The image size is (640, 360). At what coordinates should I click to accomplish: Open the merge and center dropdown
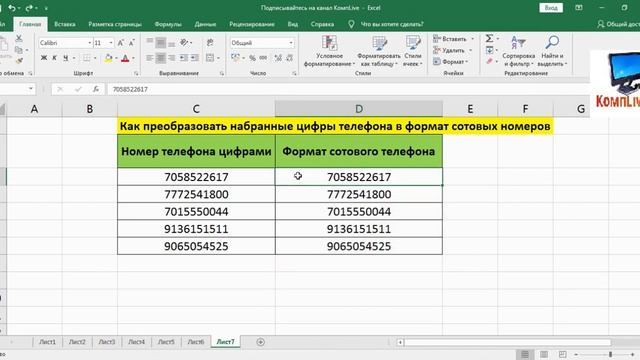point(219,58)
